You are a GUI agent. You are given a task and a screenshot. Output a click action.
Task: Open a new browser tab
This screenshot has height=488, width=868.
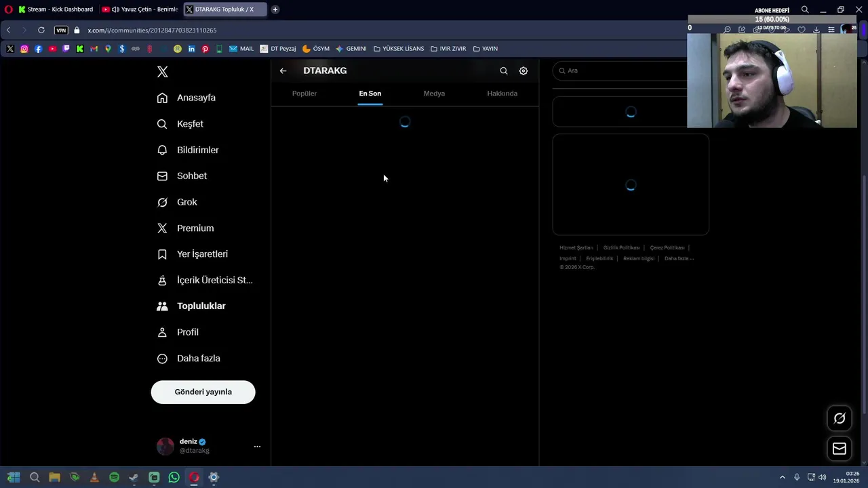coord(275,9)
